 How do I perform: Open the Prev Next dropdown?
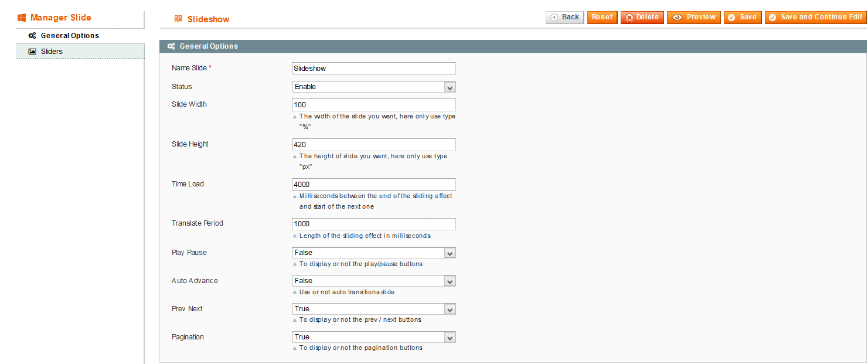click(x=374, y=309)
